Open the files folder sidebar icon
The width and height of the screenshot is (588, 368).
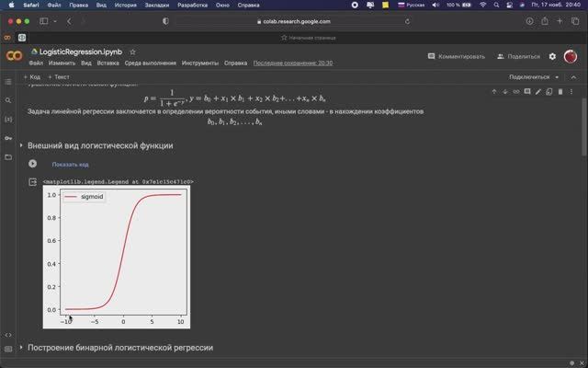8,157
